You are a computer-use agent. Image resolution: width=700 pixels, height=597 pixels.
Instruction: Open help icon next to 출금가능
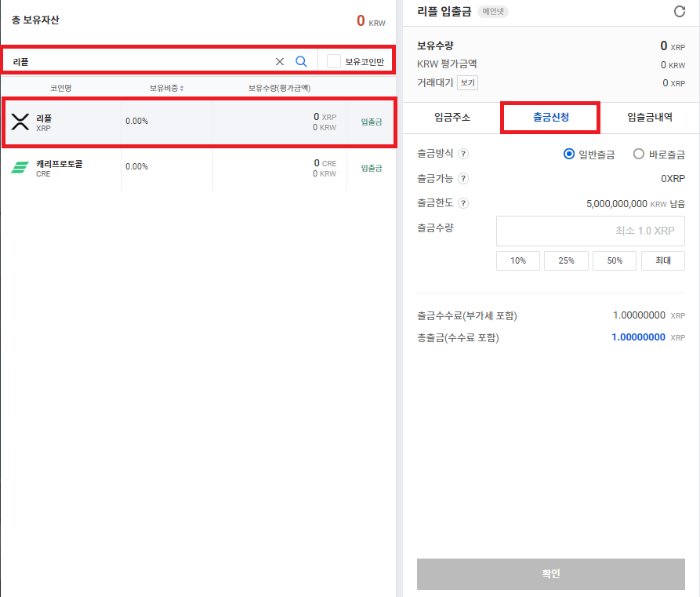(x=463, y=179)
